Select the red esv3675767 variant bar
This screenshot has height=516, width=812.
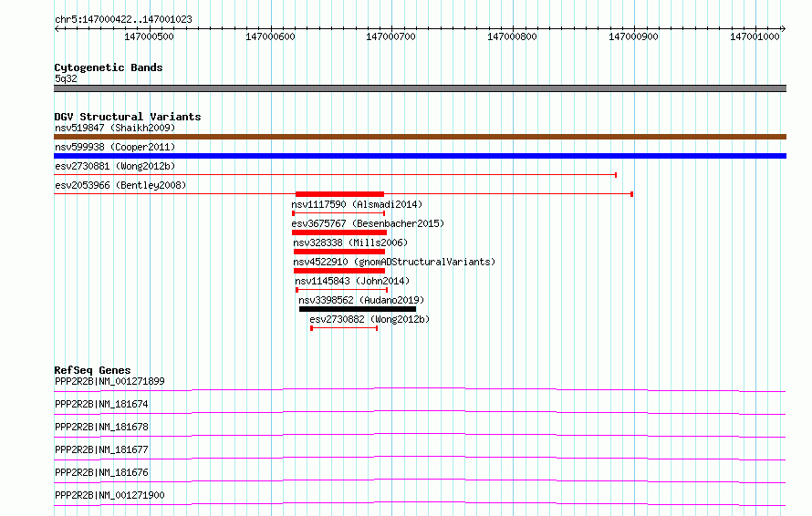[339, 232]
